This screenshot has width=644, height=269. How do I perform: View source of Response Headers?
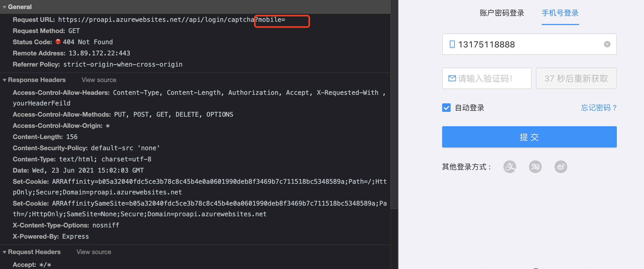[x=99, y=80]
